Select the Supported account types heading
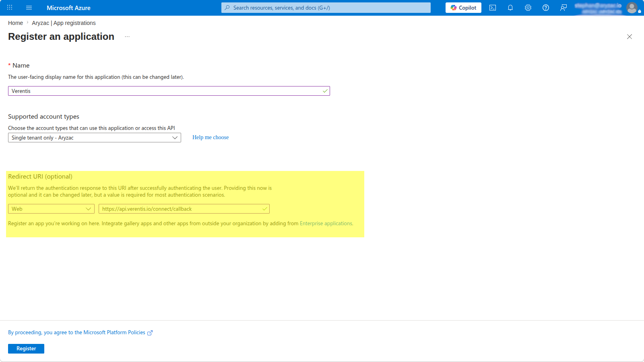The width and height of the screenshot is (644, 362). coord(43,117)
